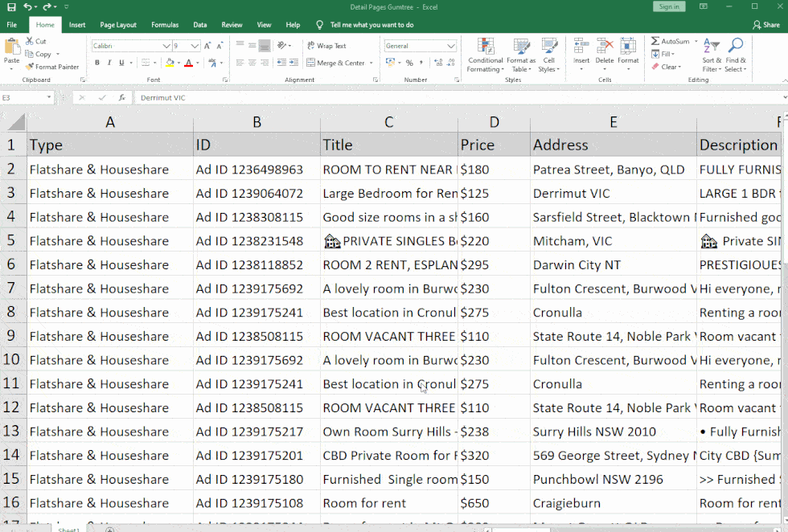Image resolution: width=788 pixels, height=532 pixels.
Task: Toggle Italic formatting
Action: coord(109,63)
